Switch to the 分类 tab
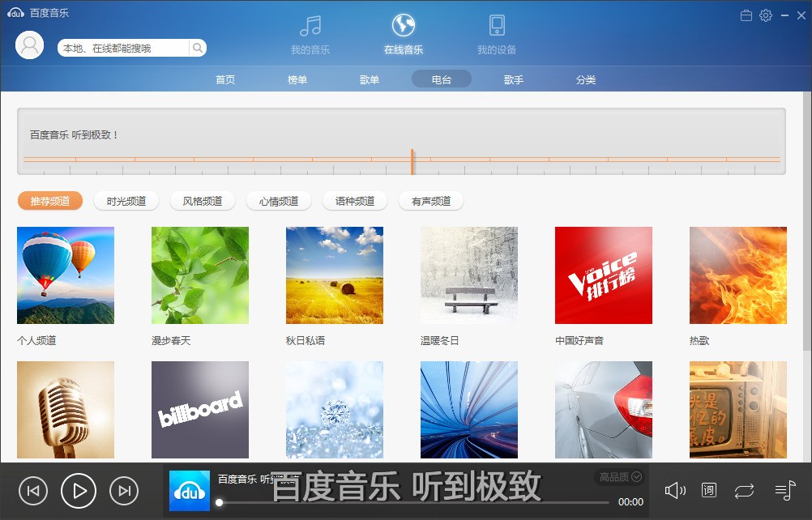The image size is (812, 520). 586,79
